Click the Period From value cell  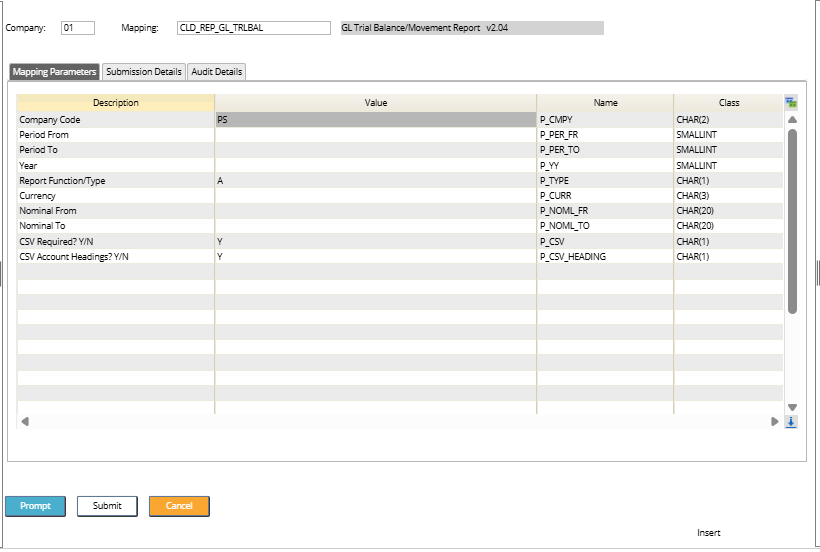[375, 134]
